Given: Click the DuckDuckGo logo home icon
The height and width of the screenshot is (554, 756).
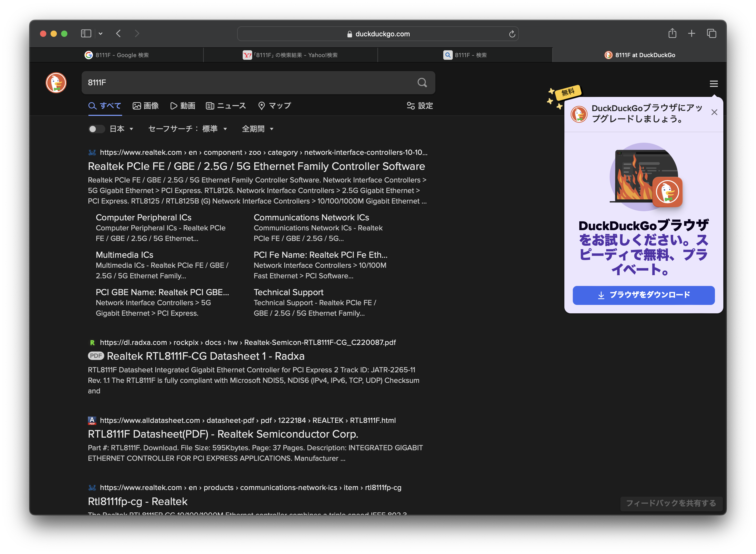Looking at the screenshot, I should click(x=56, y=82).
